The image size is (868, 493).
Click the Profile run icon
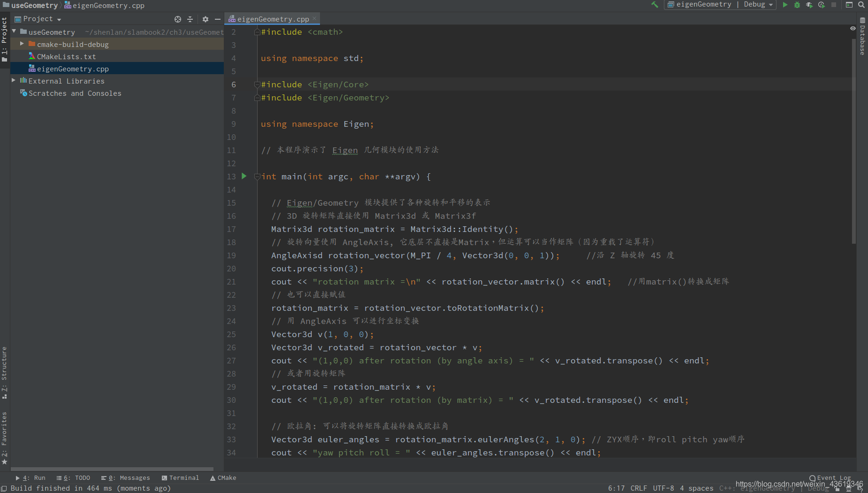tap(821, 5)
